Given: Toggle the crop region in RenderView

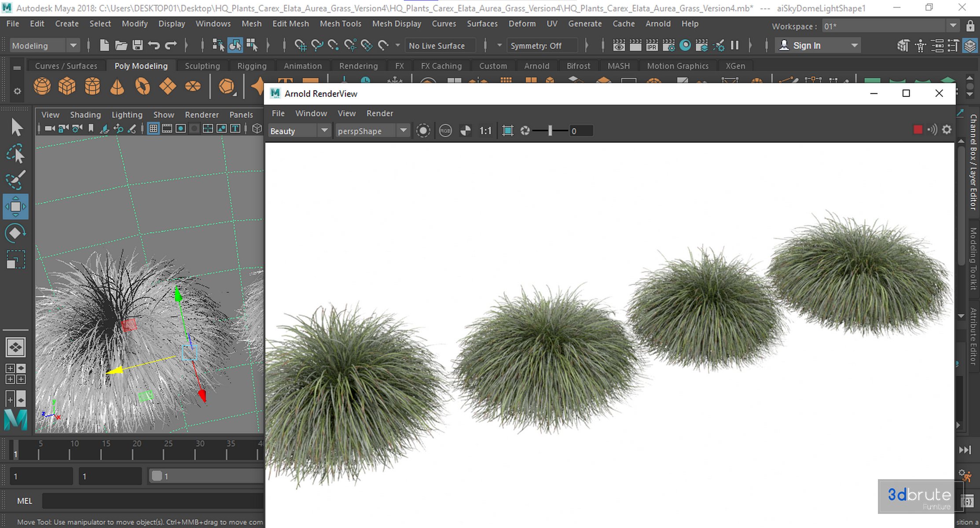Looking at the screenshot, I should pyautogui.click(x=508, y=131).
